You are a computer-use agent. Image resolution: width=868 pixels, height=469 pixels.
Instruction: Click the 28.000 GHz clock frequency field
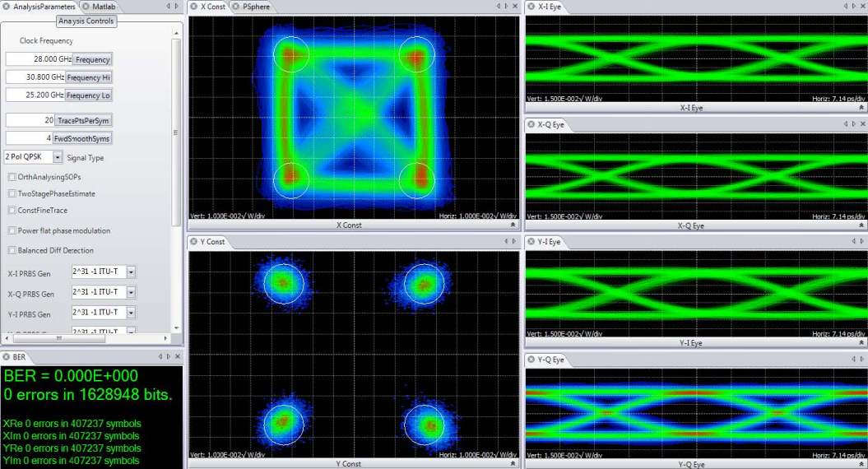(x=36, y=59)
